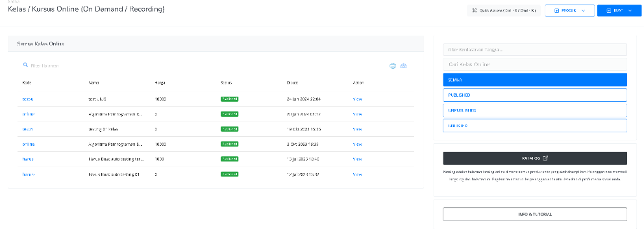
Task: Open the 'online' code link priced 10000
Action: (29, 145)
